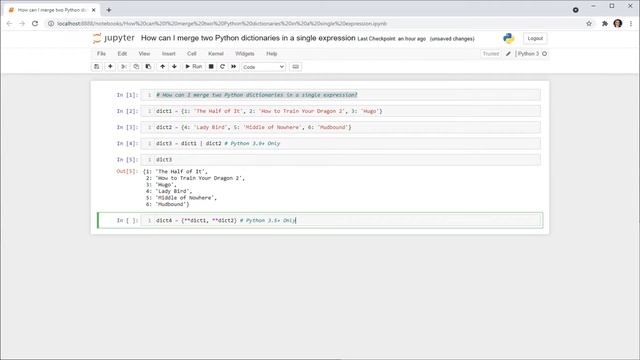Open a new browser tab
Viewport: 640px width, 360px height.
point(109,10)
